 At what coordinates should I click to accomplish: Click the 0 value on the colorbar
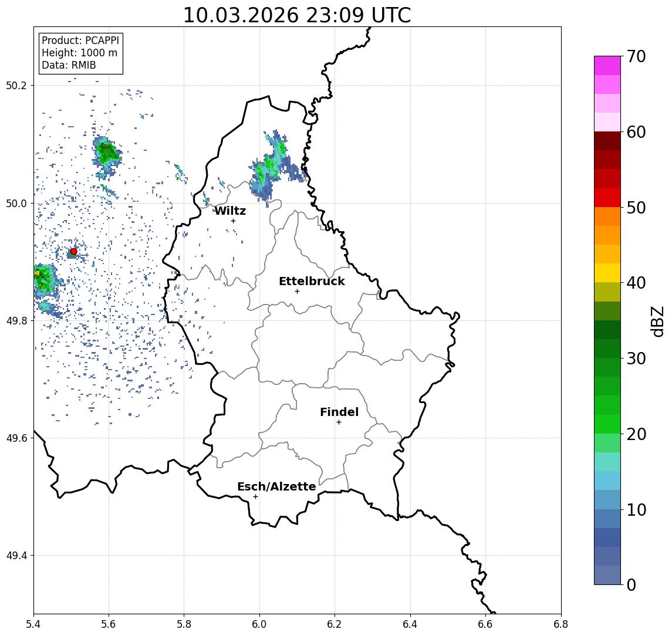632,584
